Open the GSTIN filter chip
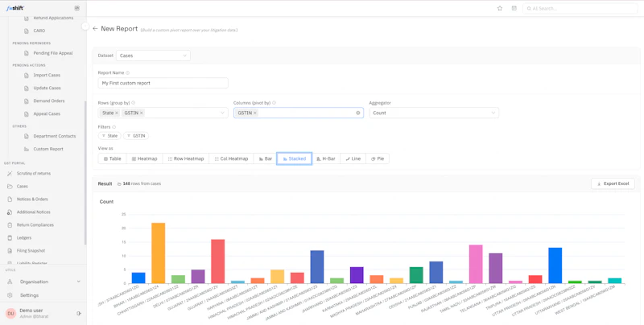Screen dimensions: 644x325 point(136,136)
